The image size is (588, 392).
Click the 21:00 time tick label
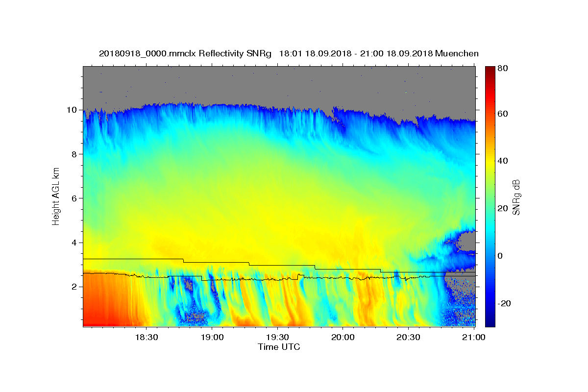474,338
